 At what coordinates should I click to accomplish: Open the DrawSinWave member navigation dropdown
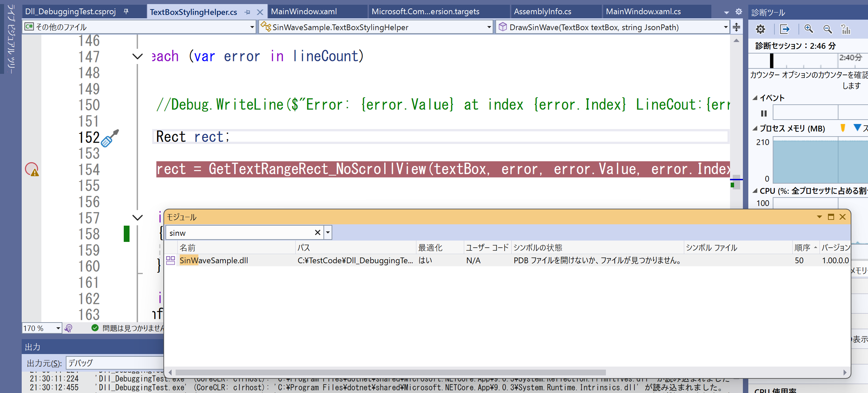[725, 27]
